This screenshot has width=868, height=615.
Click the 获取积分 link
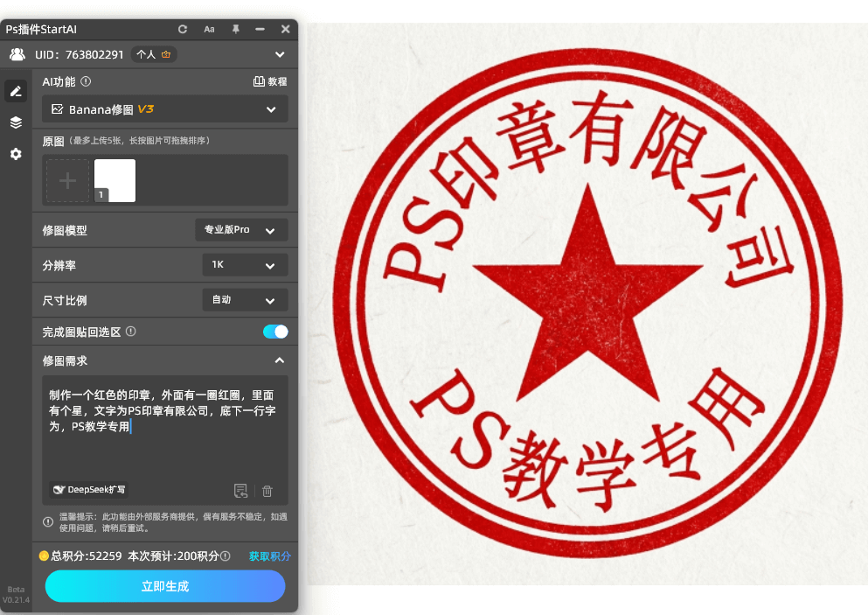click(269, 556)
